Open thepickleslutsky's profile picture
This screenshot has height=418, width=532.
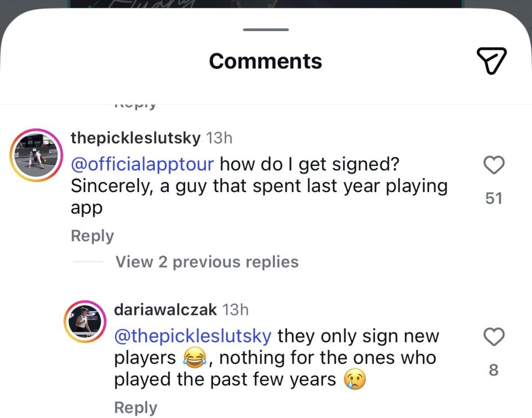(x=36, y=155)
